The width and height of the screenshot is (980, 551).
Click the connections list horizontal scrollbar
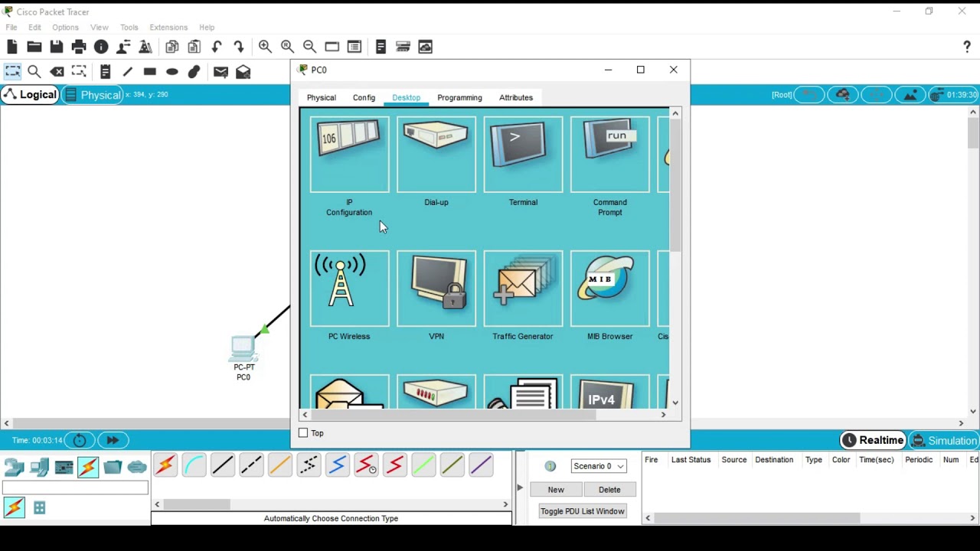pos(197,504)
